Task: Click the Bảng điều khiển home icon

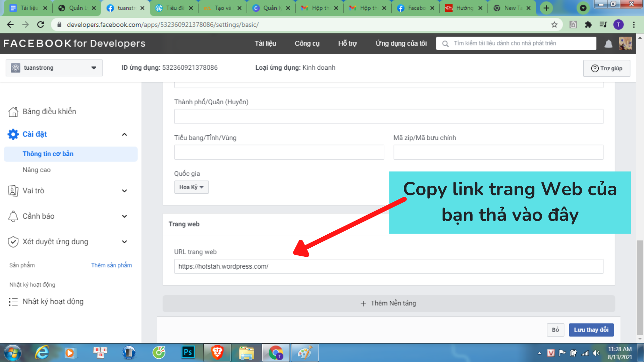Action: [x=13, y=112]
